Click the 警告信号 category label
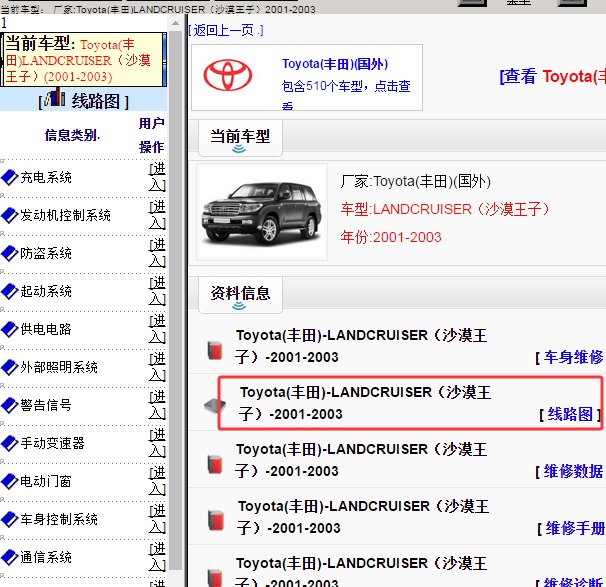606x587 pixels. 46,405
